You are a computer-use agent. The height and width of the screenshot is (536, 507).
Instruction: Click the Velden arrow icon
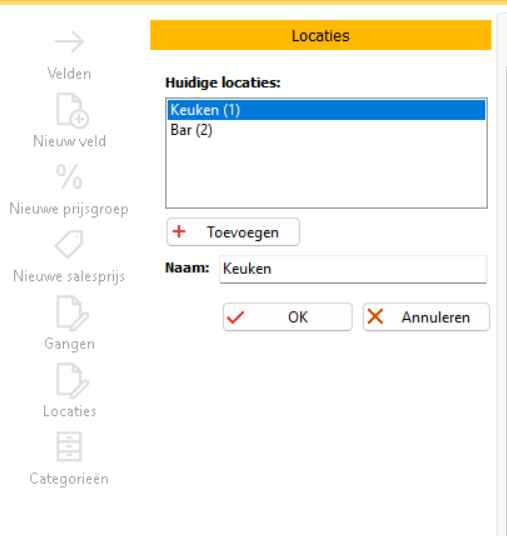point(69,42)
